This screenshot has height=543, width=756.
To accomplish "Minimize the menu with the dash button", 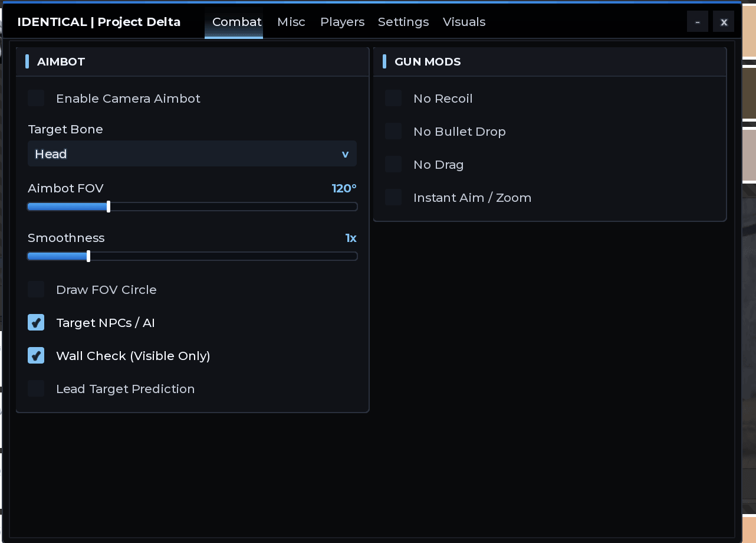I will pos(698,22).
